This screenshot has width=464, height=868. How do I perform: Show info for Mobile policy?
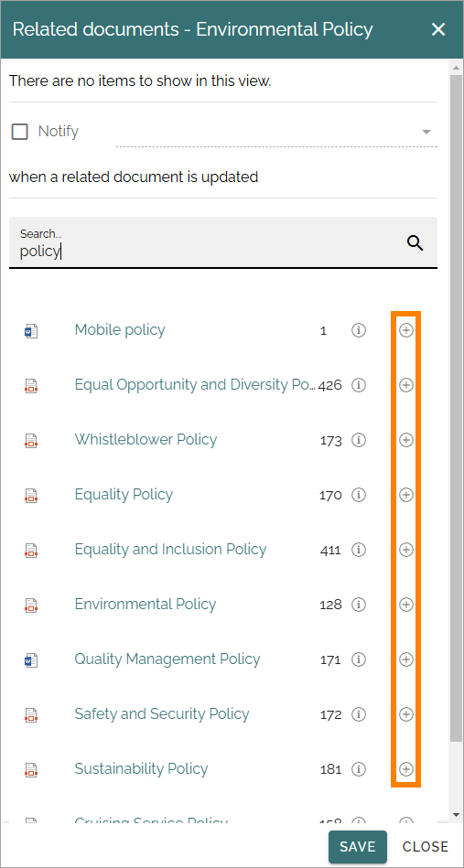click(359, 330)
